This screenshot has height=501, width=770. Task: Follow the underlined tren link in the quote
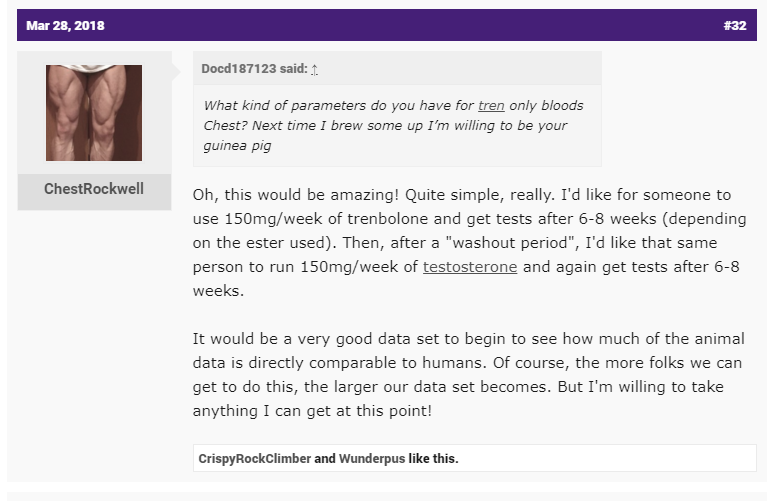491,106
